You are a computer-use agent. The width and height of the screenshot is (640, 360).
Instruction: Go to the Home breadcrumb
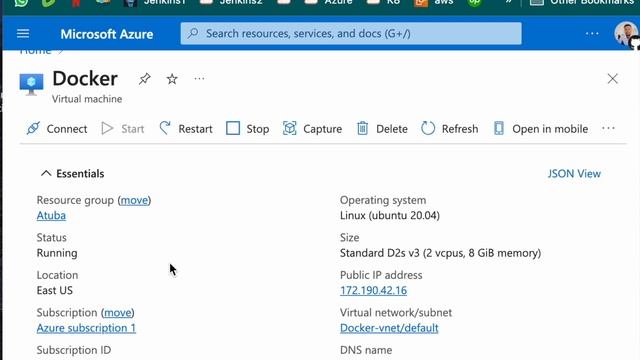(x=36, y=51)
